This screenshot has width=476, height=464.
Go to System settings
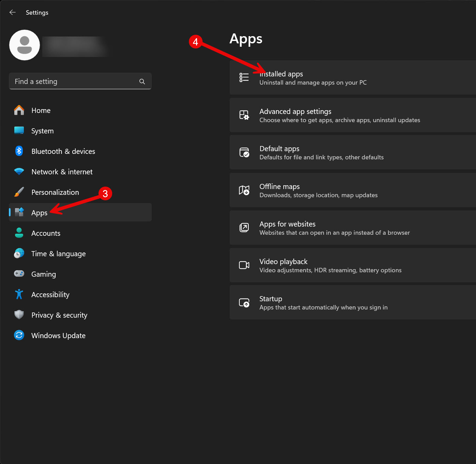[x=80, y=131]
